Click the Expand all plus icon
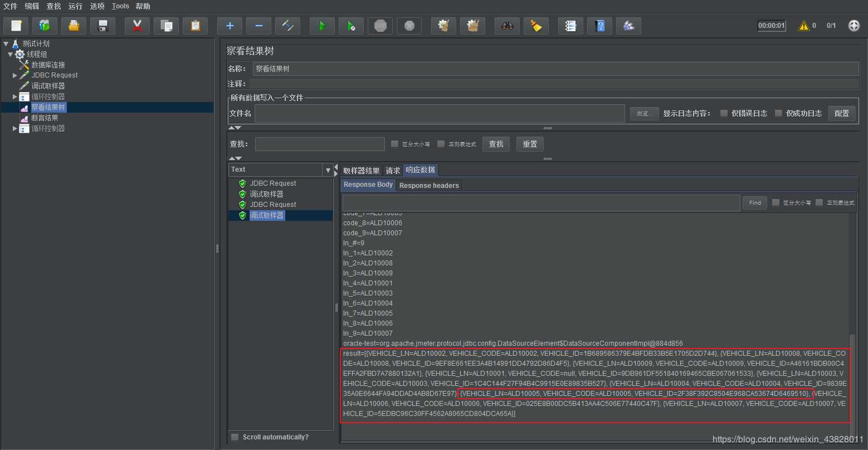 click(x=230, y=26)
